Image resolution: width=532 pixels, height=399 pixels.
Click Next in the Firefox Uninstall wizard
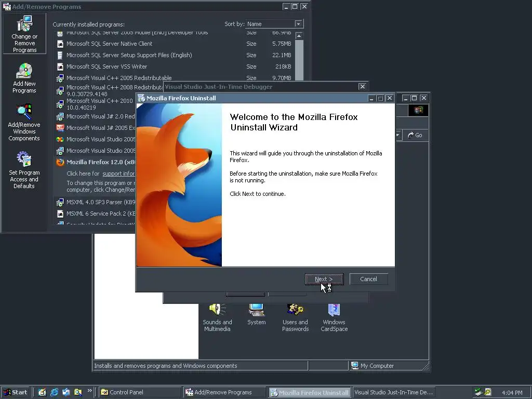pyautogui.click(x=324, y=279)
